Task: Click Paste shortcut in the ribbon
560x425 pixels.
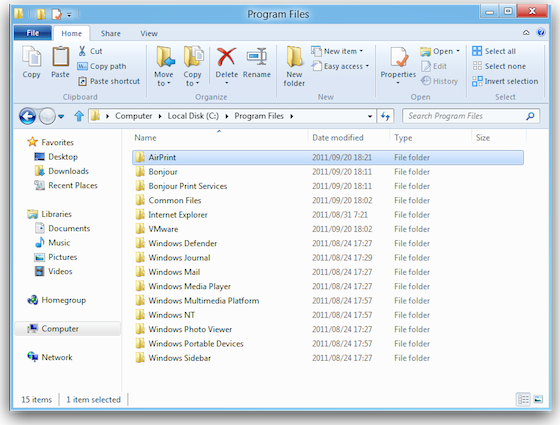Action: click(109, 81)
